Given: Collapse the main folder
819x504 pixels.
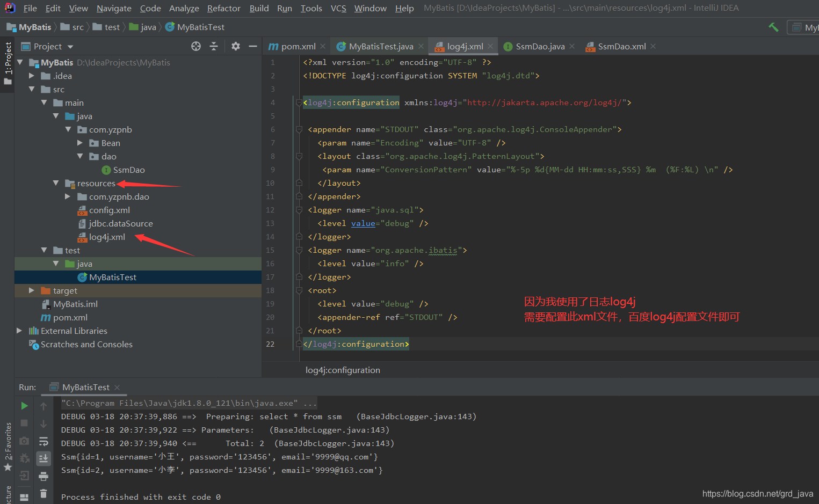Looking at the screenshot, I should pyautogui.click(x=44, y=103).
